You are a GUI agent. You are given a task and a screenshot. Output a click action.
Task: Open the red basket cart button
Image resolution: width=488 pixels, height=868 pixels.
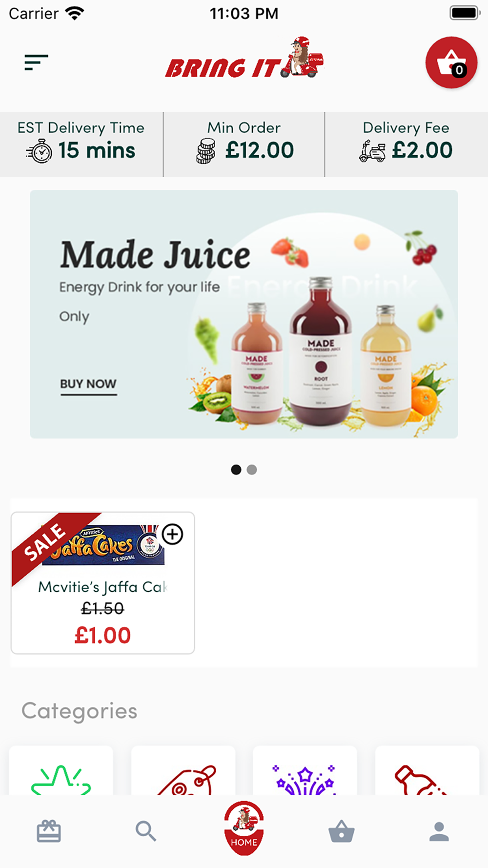[x=451, y=62]
